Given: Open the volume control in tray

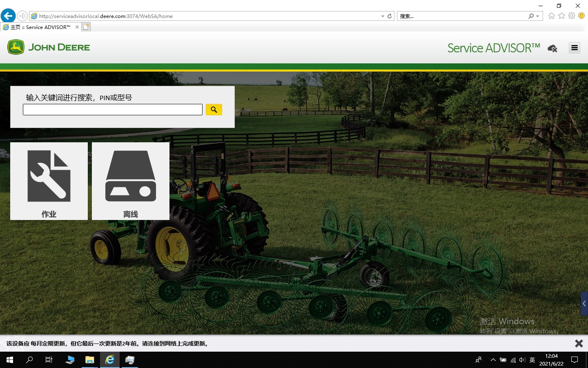Looking at the screenshot, I should (522, 360).
